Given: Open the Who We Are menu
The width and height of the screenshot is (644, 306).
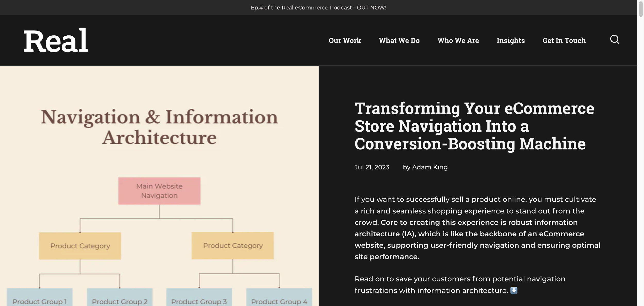Looking at the screenshot, I should coord(458,41).
